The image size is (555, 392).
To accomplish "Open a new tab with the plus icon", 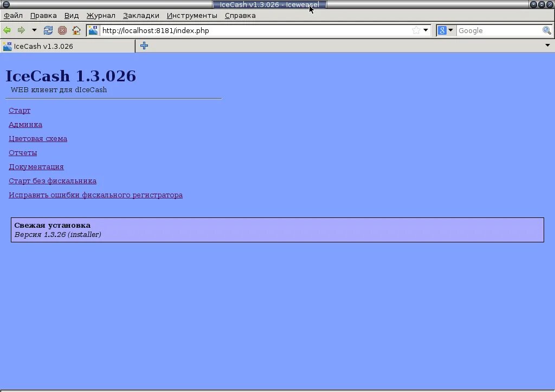I will [144, 46].
